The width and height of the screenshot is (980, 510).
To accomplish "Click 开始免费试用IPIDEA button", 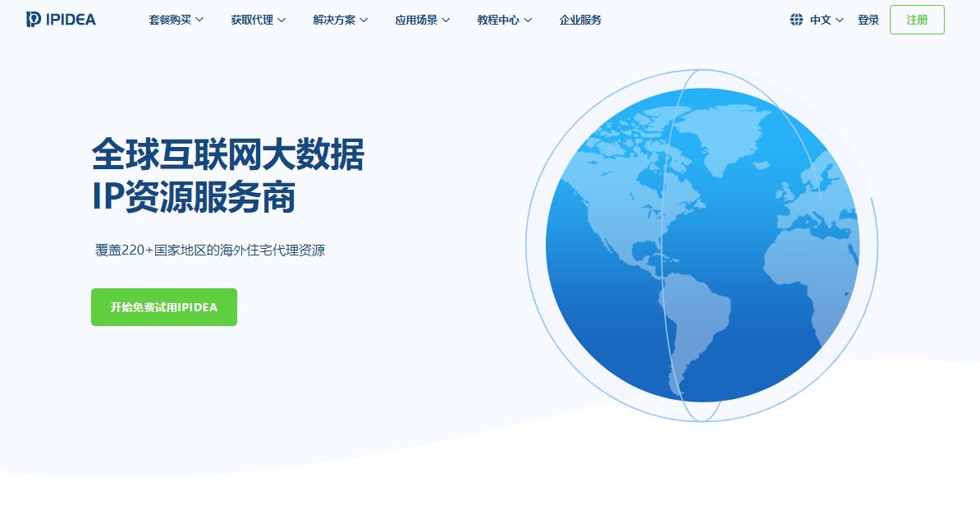I will pos(164,307).
